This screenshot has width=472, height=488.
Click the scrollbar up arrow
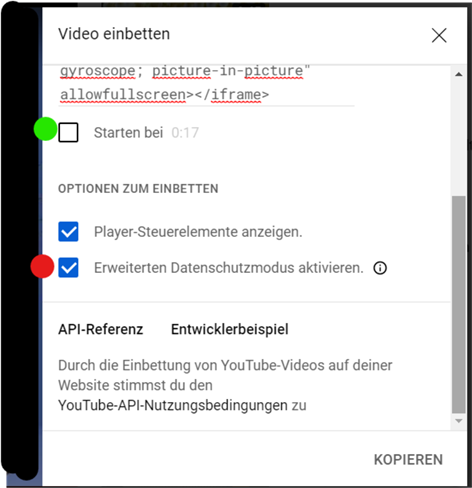pos(459,74)
